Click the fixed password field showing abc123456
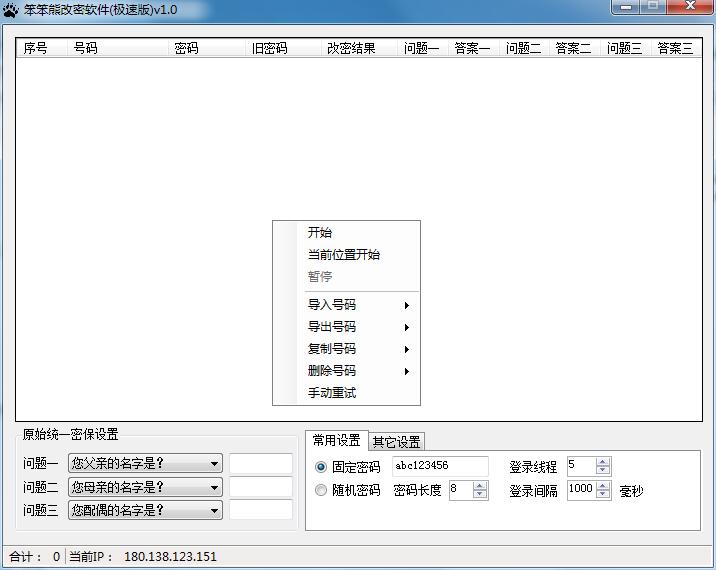 coord(439,466)
